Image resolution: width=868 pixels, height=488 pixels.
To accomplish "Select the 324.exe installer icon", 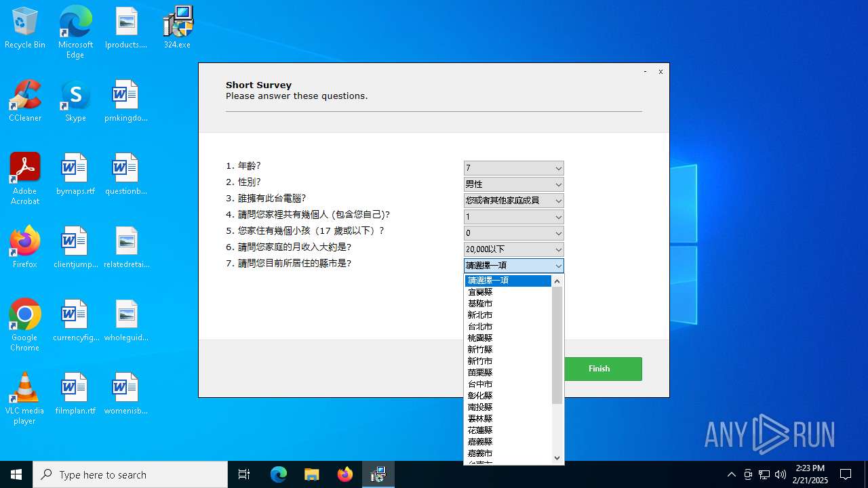I will pyautogui.click(x=177, y=28).
